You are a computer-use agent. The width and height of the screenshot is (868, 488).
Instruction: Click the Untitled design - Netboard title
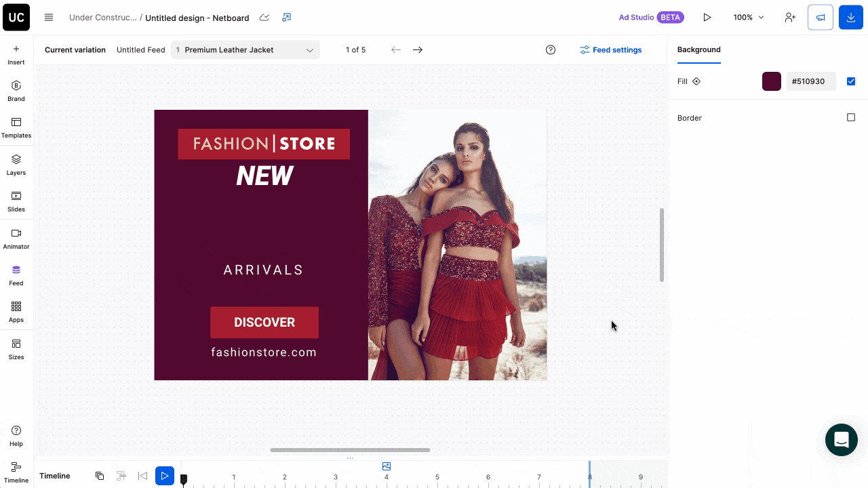click(x=197, y=18)
